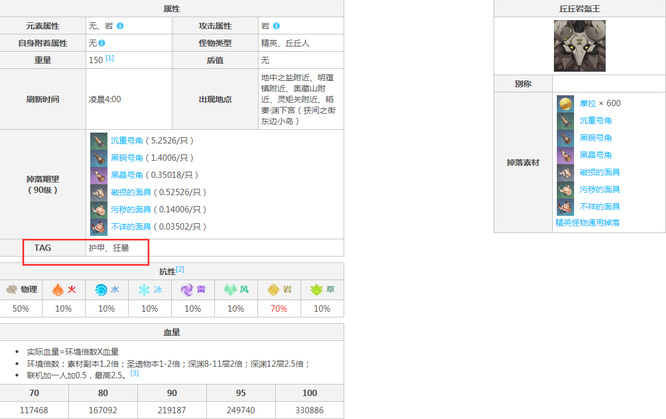Click the 岩 element icon in resistance table
This screenshot has height=419, width=666.
[x=272, y=289]
